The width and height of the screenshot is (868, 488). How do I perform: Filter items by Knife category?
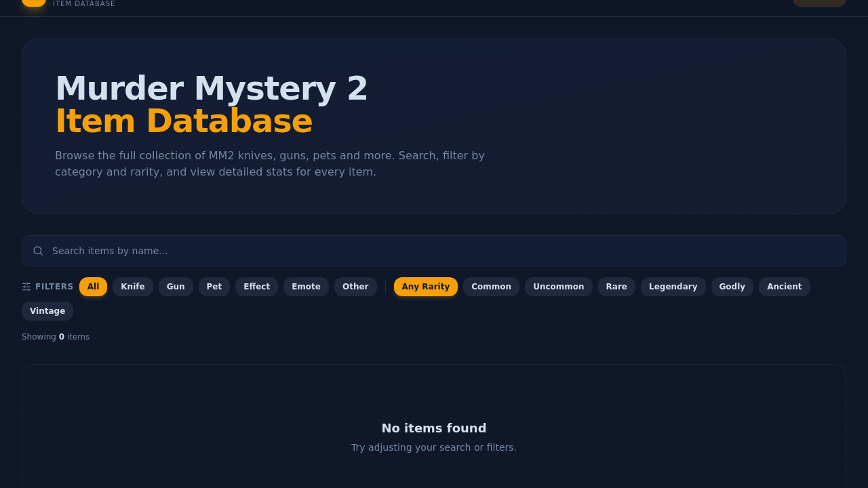133,287
